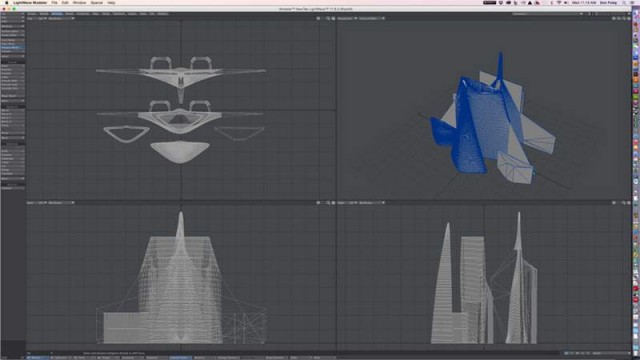Open the Special menu
This screenshot has width=640, height=360.
tap(97, 2)
